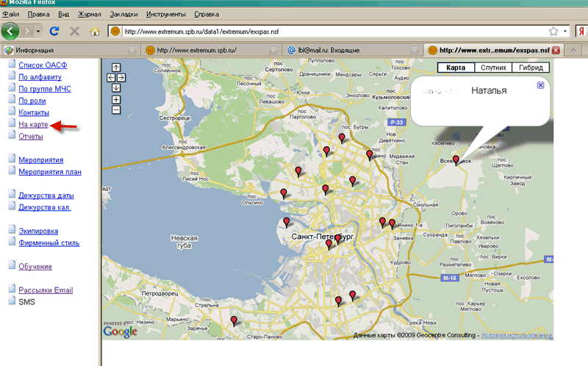
Task: Open Условия использования map terms link
Action: pos(517,335)
